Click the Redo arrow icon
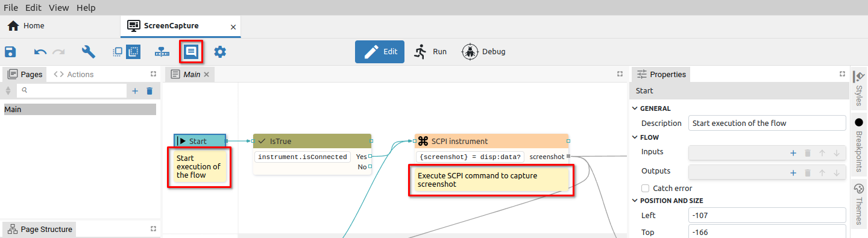868x238 pixels. 58,52
